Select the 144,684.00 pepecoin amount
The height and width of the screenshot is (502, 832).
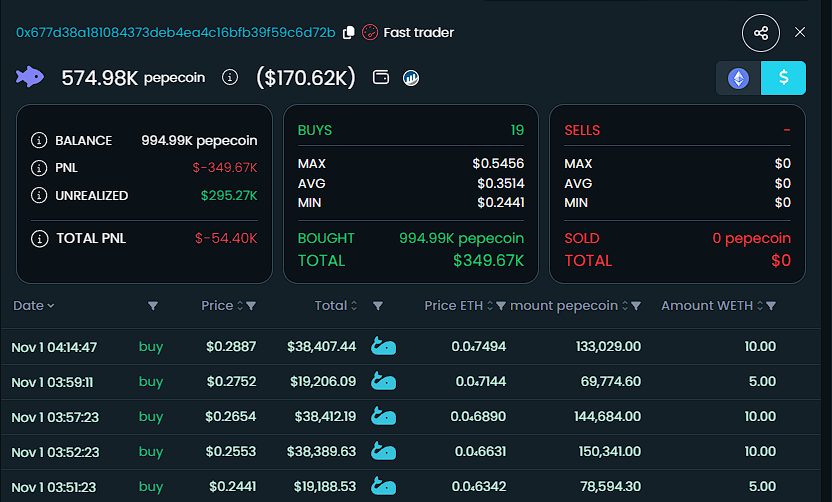click(x=608, y=417)
